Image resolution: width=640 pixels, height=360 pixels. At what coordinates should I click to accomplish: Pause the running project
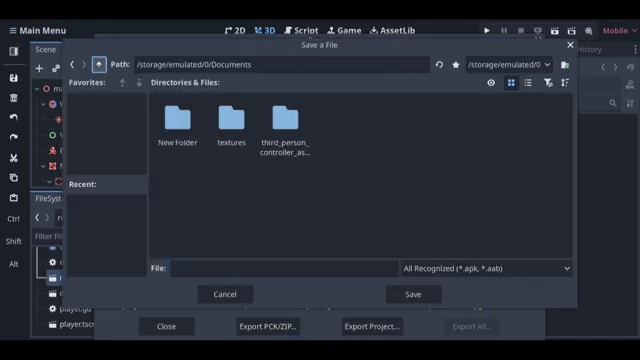pyautogui.click(x=504, y=31)
